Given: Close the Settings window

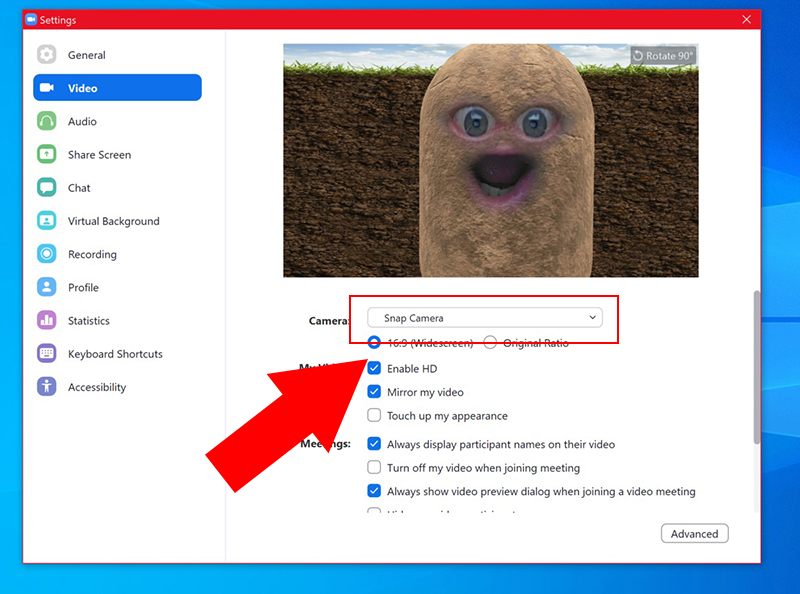Looking at the screenshot, I should [x=746, y=19].
